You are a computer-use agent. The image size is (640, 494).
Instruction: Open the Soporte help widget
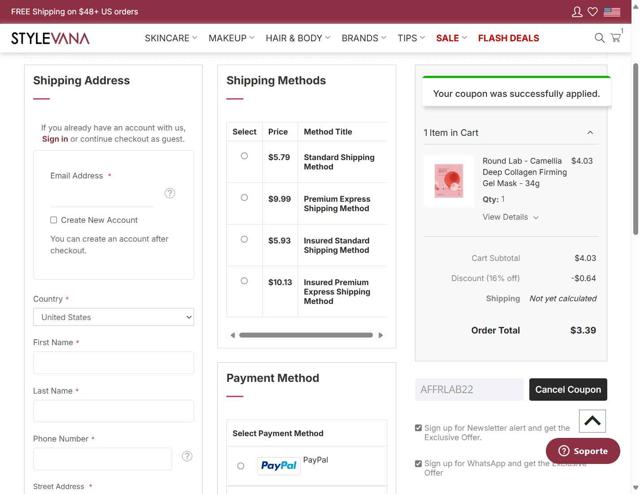click(582, 451)
